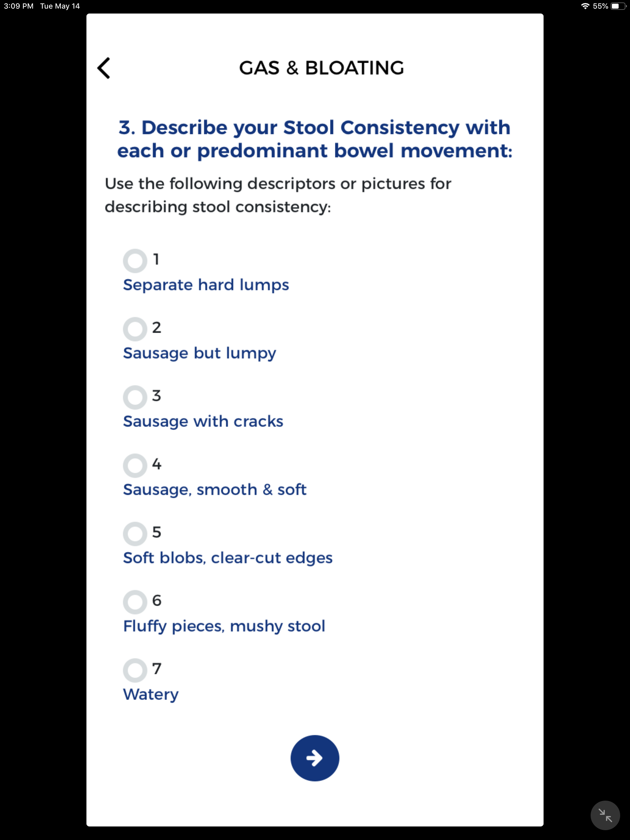The width and height of the screenshot is (630, 840).
Task: Tap the back chevron in the header
Action: [104, 68]
